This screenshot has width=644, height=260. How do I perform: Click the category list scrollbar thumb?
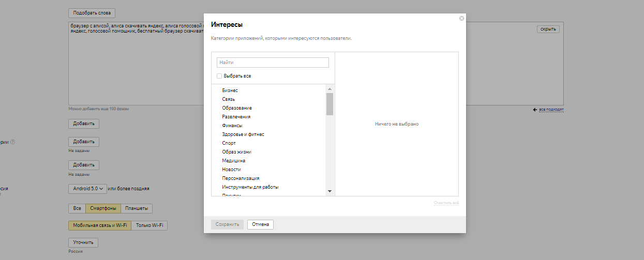330,104
